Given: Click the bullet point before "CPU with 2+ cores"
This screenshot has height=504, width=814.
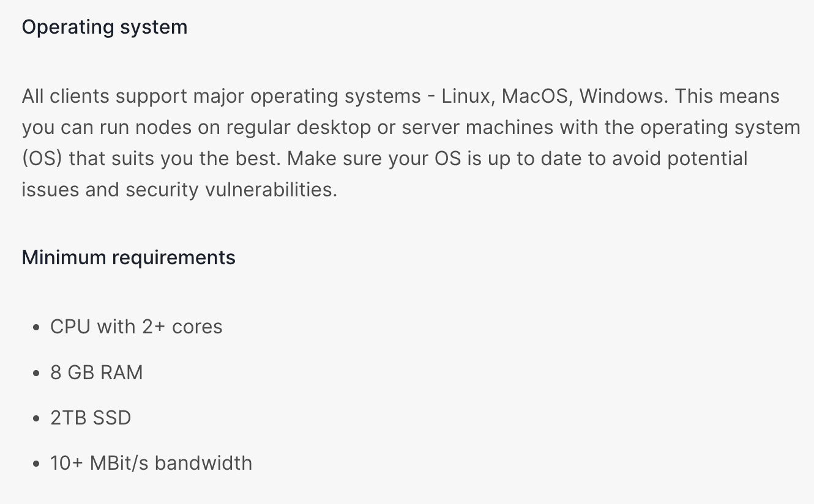Looking at the screenshot, I should [35, 327].
